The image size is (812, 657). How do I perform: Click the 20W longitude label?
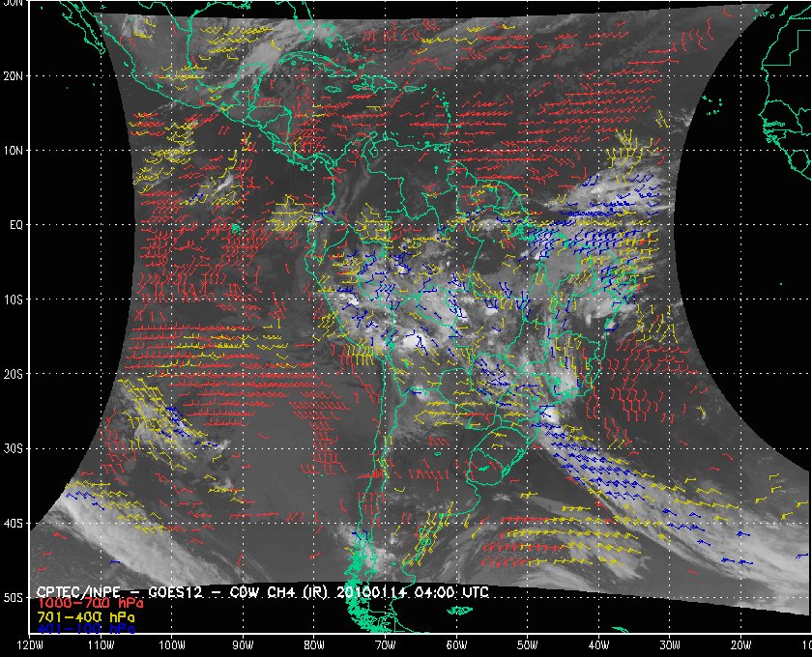[x=741, y=644]
